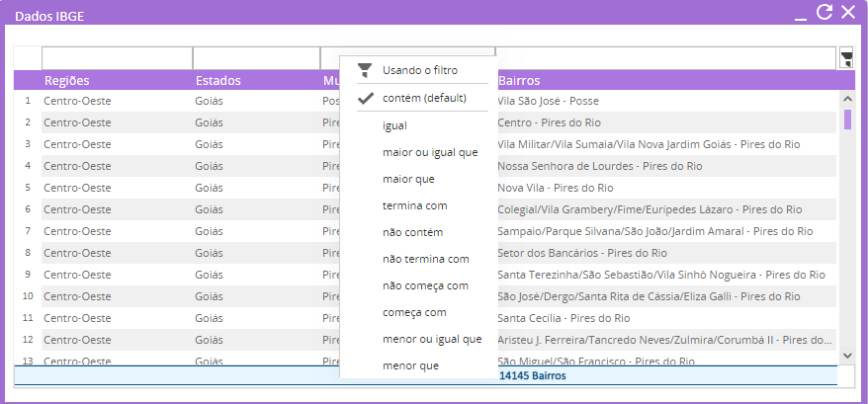Click the Regiões filter input box
This screenshot has height=404, width=868.
(117, 58)
